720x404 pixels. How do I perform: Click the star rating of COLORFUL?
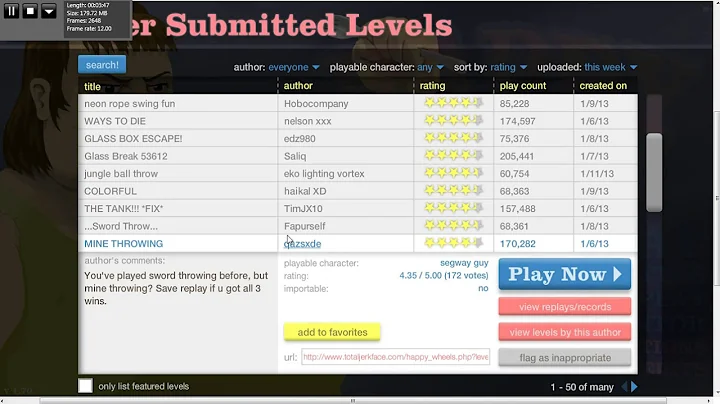click(x=454, y=191)
